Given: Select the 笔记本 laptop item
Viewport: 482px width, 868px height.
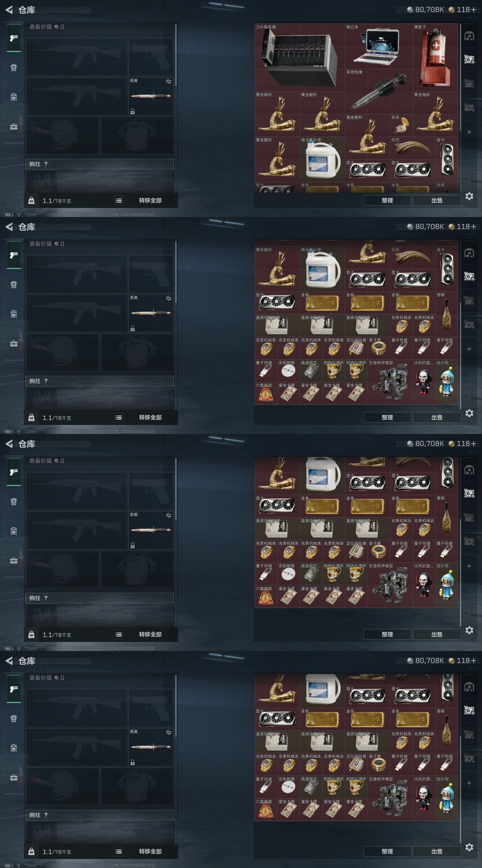Looking at the screenshot, I should click(379, 46).
